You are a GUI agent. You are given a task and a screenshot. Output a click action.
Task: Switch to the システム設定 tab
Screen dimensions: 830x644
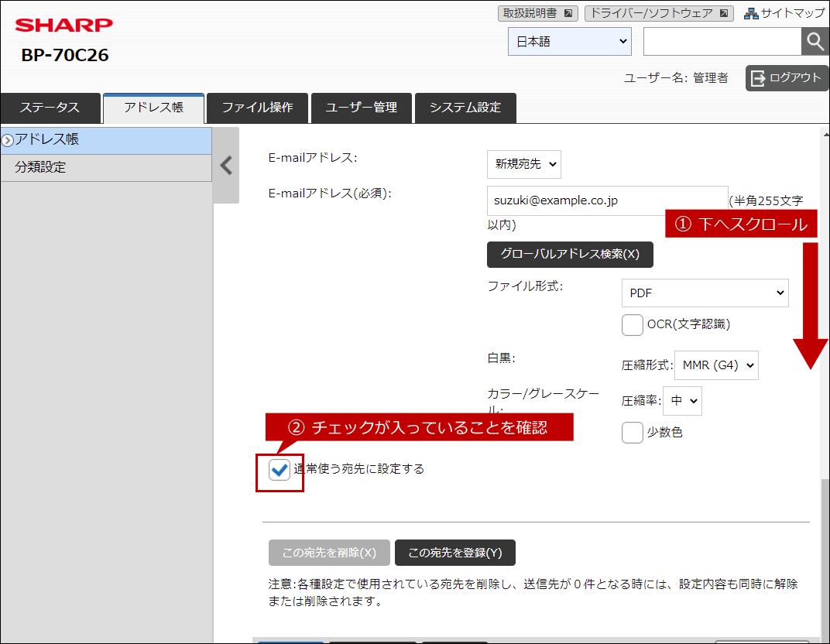465,108
